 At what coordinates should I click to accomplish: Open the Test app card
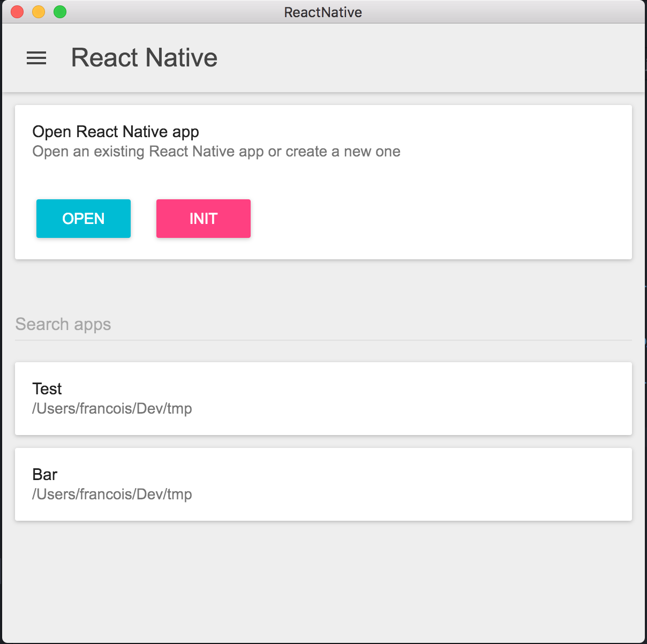[x=323, y=399]
